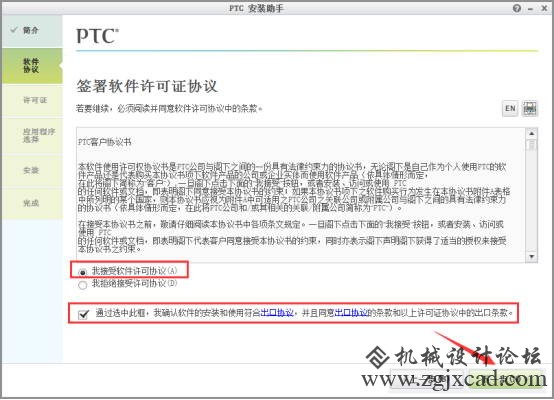Screen dimensions: 554x400
Task: Open help via the question mark icon
Action: 517,8
